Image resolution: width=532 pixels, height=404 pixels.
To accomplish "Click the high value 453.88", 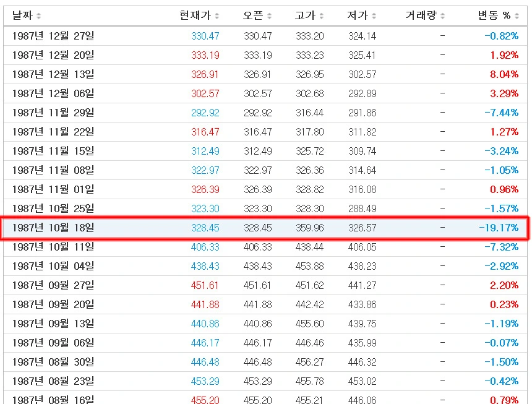I will 309,266.
